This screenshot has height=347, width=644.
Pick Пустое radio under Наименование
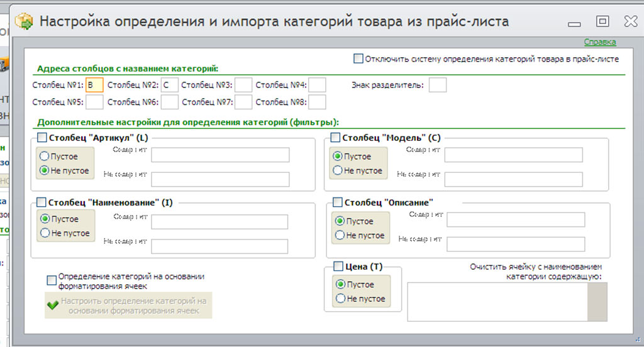pyautogui.click(x=45, y=219)
